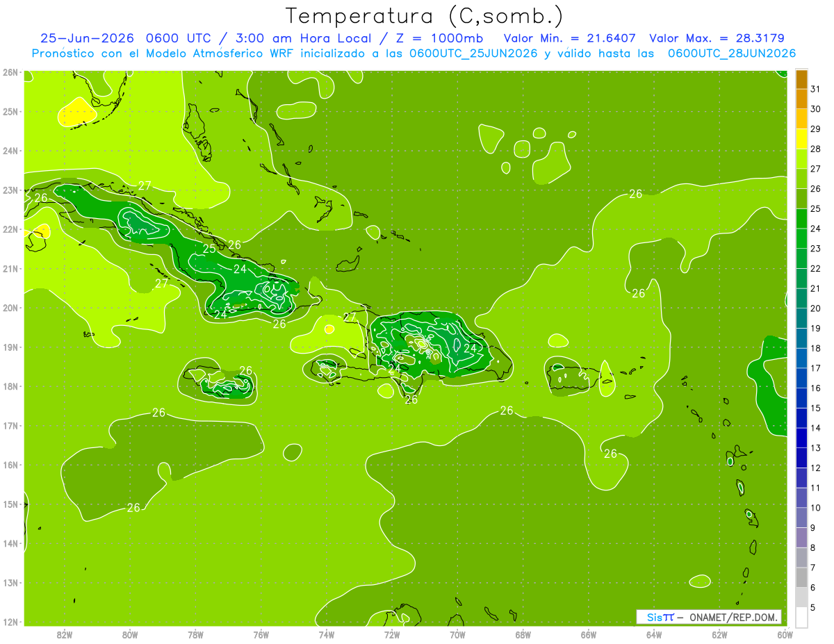The image size is (834, 644).
Task: Click the '74W' longitude label
Action: [327, 634]
